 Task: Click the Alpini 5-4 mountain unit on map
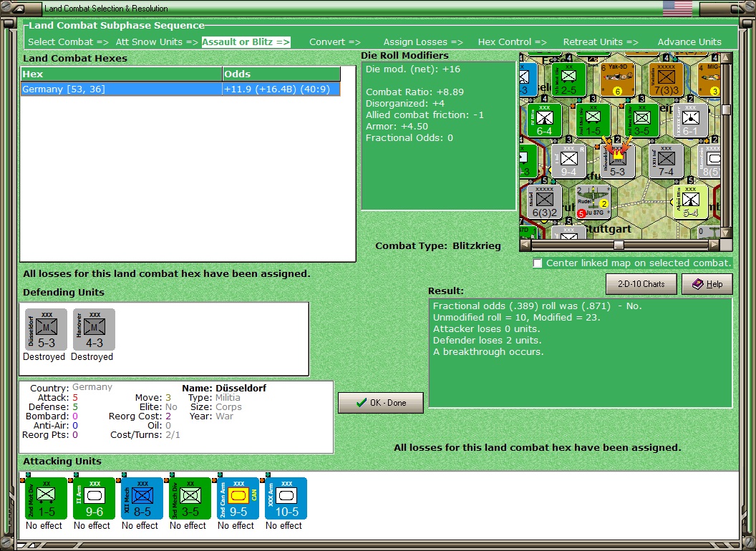[x=690, y=202]
